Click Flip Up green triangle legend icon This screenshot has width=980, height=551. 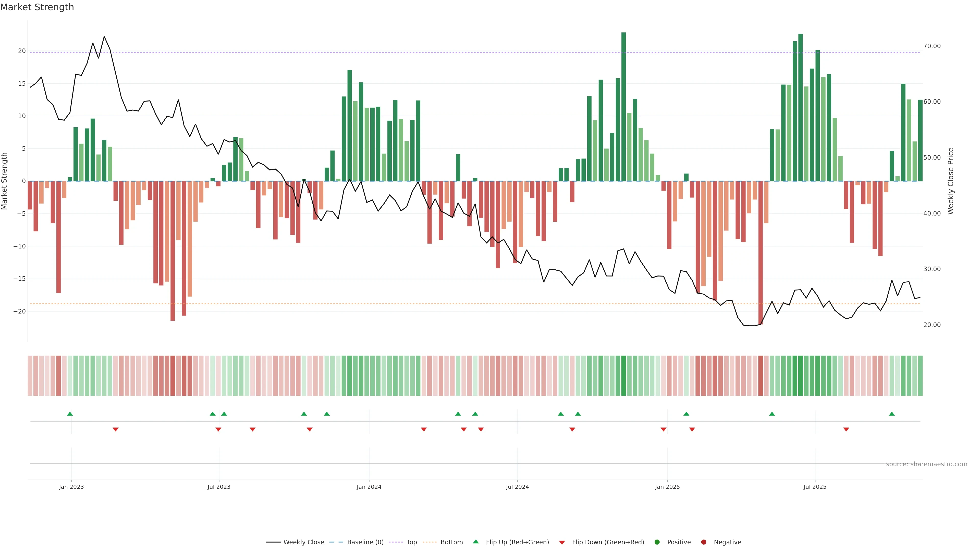tap(475, 542)
